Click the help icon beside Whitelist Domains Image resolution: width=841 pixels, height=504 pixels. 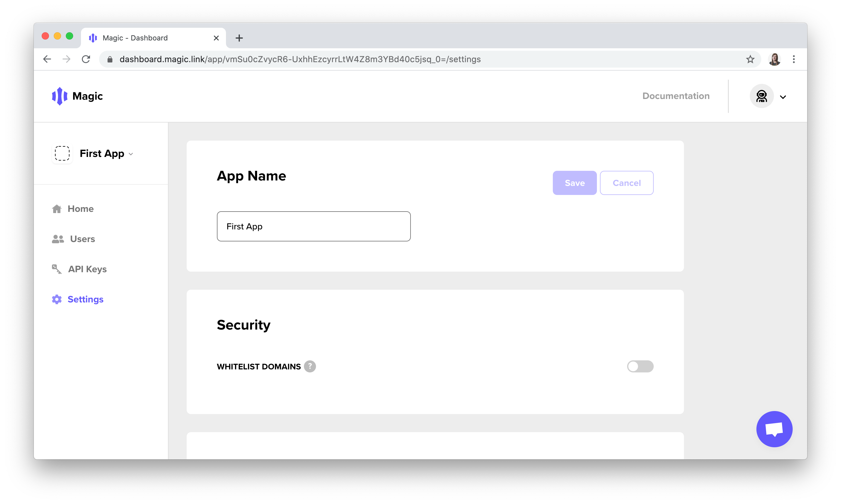click(x=310, y=366)
